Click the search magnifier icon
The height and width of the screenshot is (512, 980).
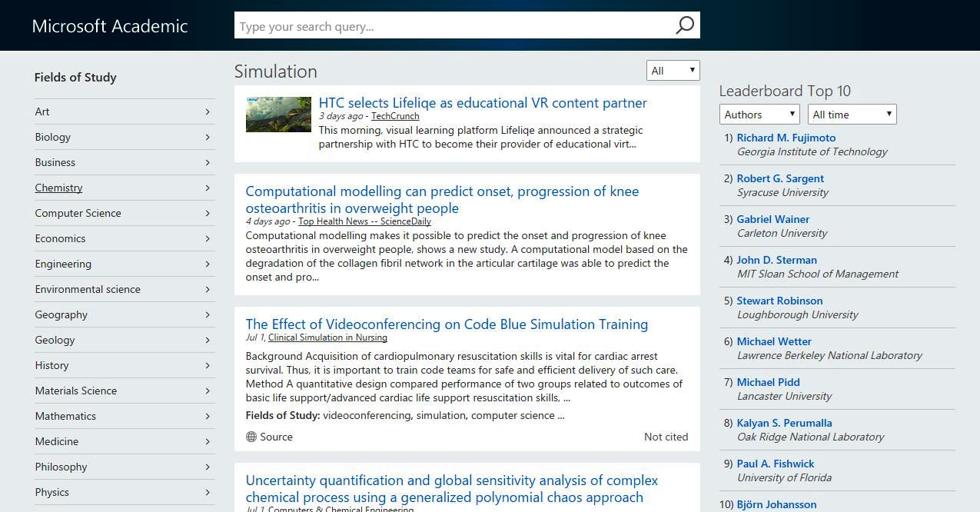pos(684,25)
